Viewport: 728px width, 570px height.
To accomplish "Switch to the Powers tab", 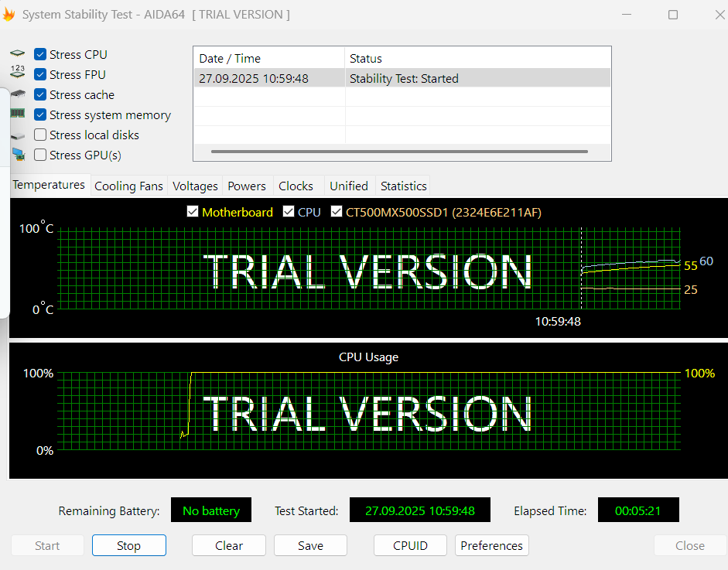I will coord(247,186).
